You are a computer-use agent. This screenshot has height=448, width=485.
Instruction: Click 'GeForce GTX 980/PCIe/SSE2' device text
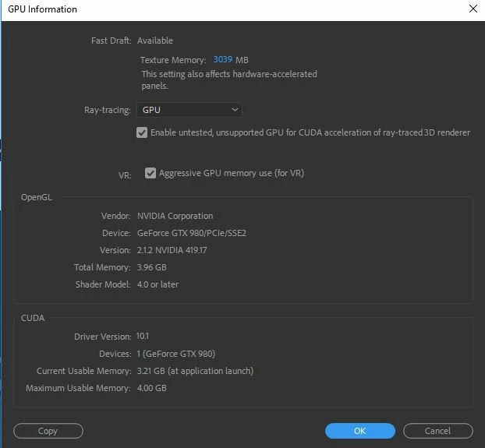coord(192,233)
